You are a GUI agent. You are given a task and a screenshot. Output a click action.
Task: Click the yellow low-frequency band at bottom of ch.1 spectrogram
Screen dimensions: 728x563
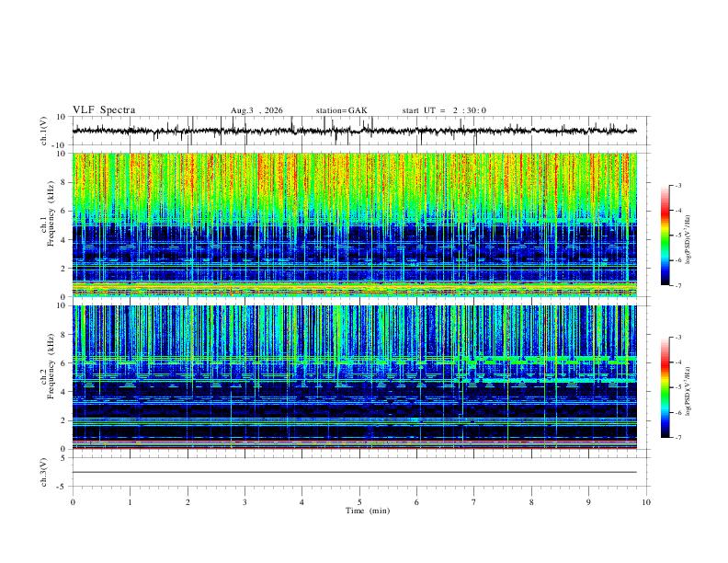(355, 289)
